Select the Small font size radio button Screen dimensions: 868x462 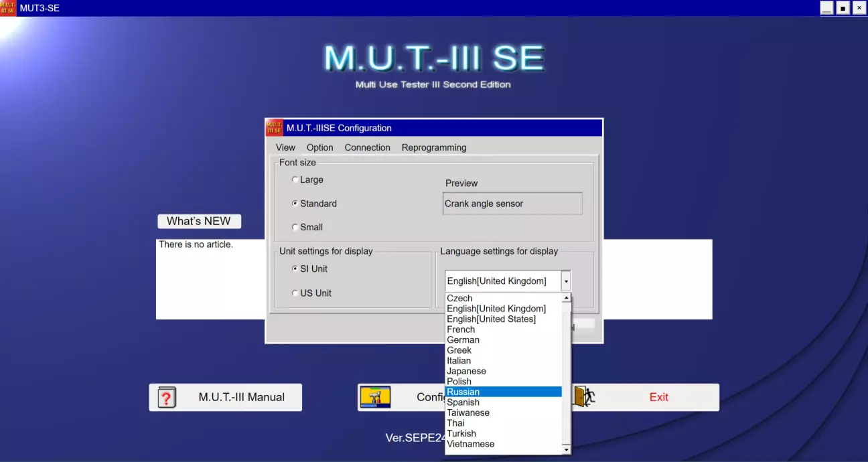tap(295, 228)
